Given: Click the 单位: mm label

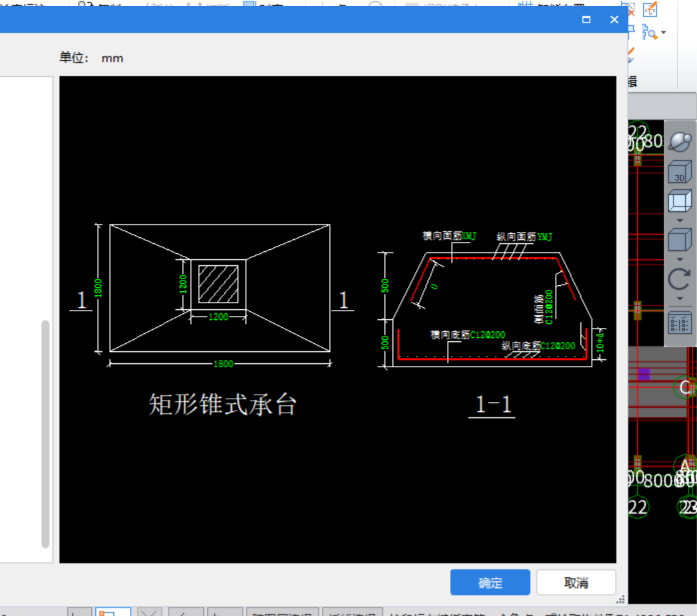Looking at the screenshot, I should [91, 58].
